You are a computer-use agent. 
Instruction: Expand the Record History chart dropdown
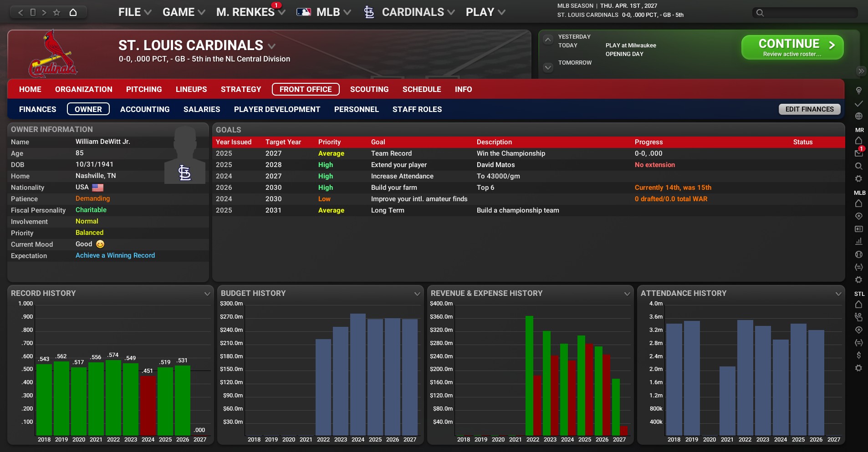[x=207, y=294]
